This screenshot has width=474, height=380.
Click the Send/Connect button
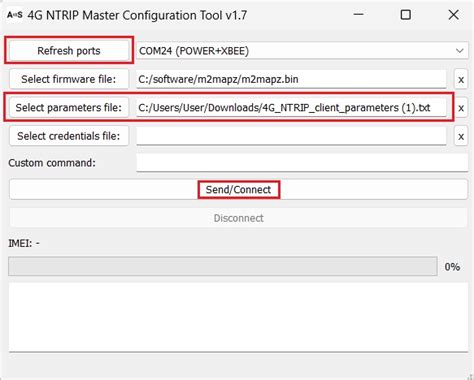[x=238, y=189]
